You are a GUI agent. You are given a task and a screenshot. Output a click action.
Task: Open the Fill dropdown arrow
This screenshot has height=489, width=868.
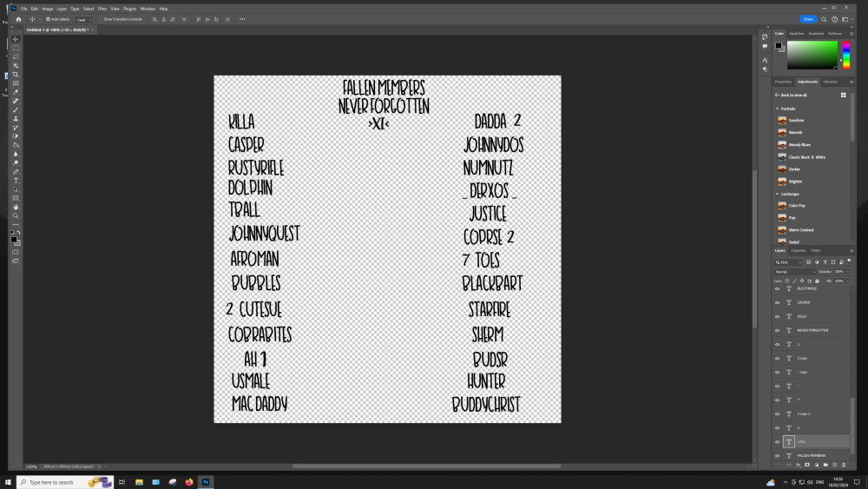(847, 281)
